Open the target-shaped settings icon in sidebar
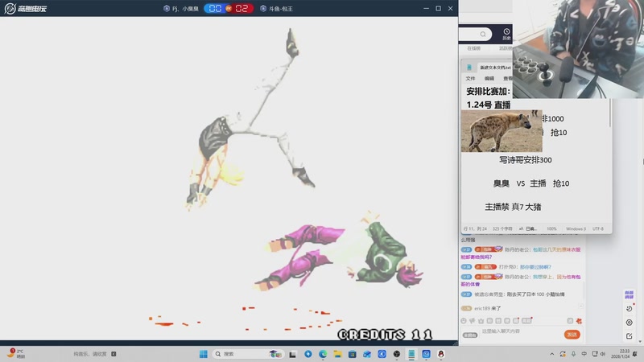The height and width of the screenshot is (362, 644). point(630,323)
